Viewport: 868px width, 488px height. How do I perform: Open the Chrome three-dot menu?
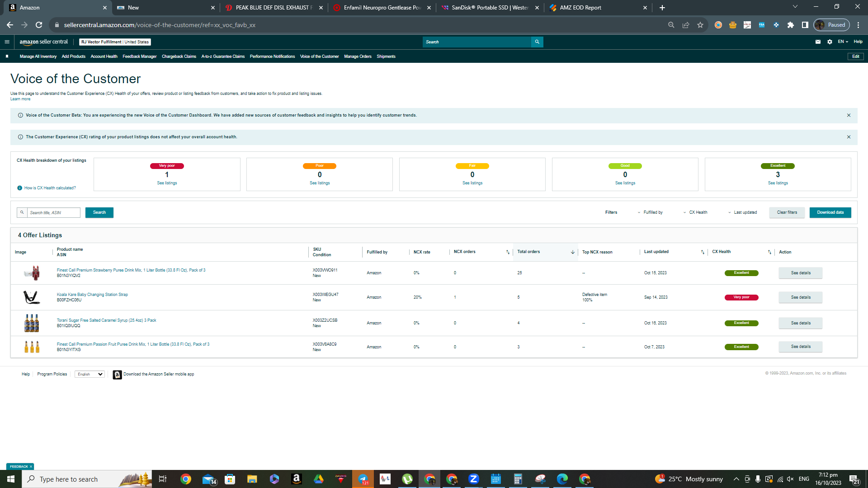tap(859, 25)
